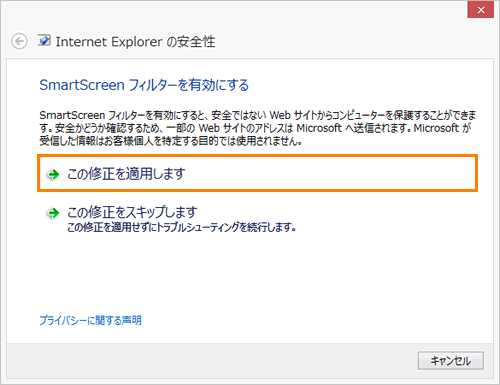Close the dialog with the red X
This screenshot has width=500, height=385.
(480, 10)
